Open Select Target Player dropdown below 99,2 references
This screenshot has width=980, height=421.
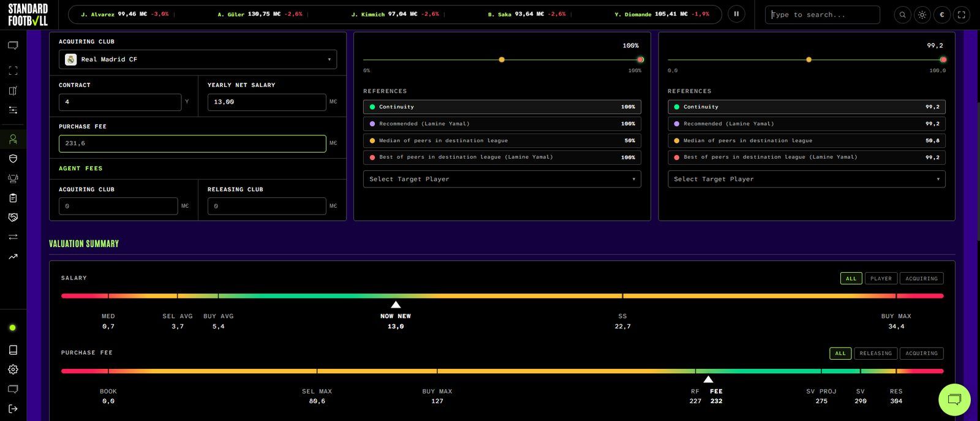pos(807,179)
